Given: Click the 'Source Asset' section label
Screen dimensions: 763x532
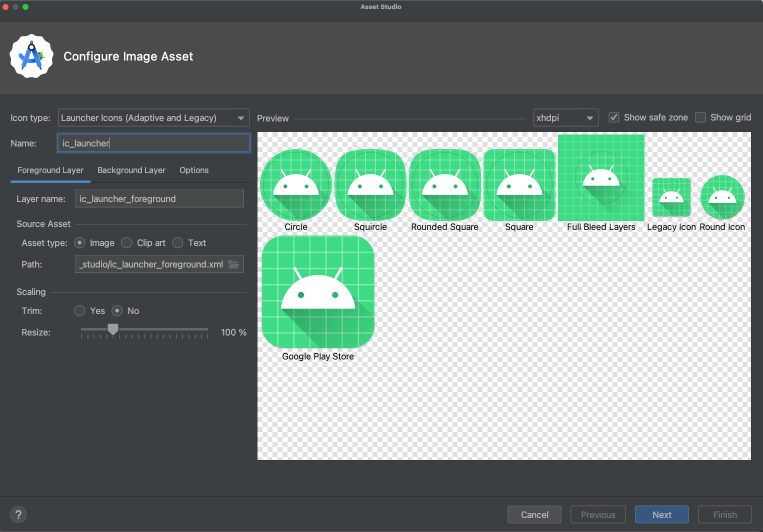Looking at the screenshot, I should (x=43, y=224).
